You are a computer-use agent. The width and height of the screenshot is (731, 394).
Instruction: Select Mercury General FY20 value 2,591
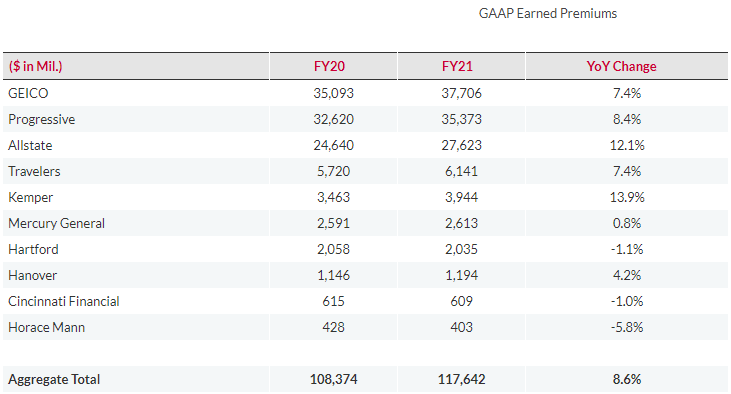click(333, 223)
